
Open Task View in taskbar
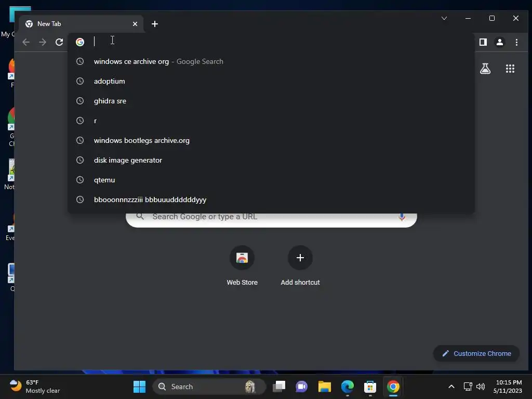[279, 387]
